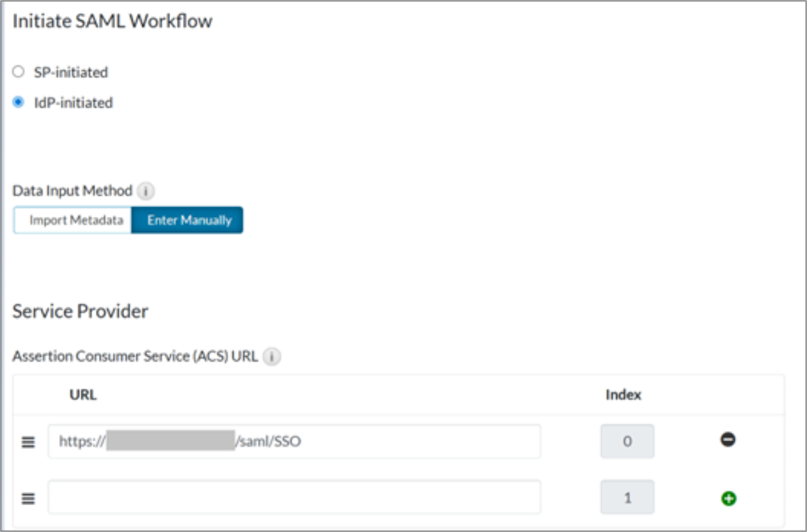Click the Service Provider section heading
807x532 pixels.
(x=81, y=311)
